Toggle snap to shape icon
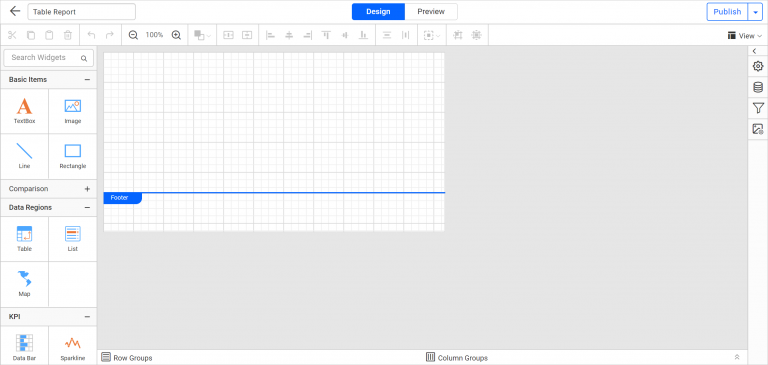The image size is (768, 365). coord(476,35)
